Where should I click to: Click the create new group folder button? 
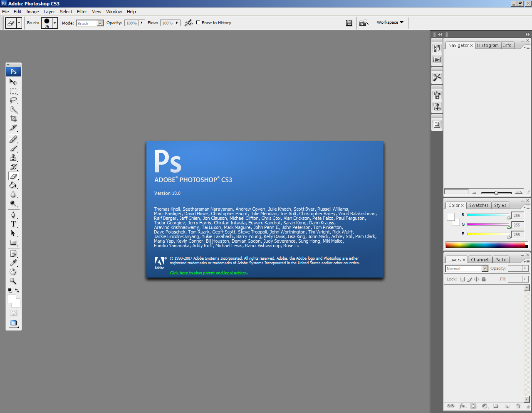496,406
